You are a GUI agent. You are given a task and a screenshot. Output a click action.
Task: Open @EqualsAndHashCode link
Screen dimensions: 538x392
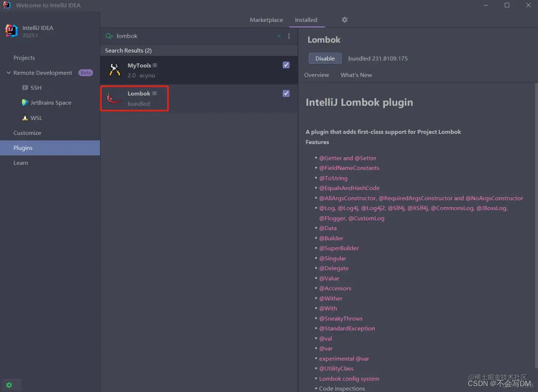click(x=349, y=188)
